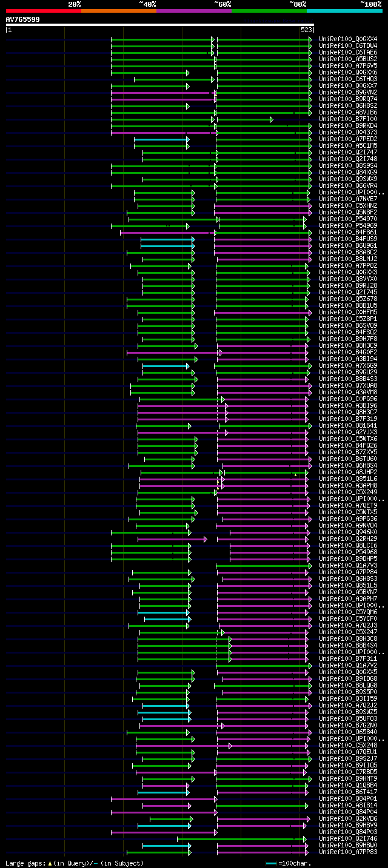Click UniRef100_A7PP83 label
The width and height of the screenshot is (388, 868).
[x=348, y=852]
